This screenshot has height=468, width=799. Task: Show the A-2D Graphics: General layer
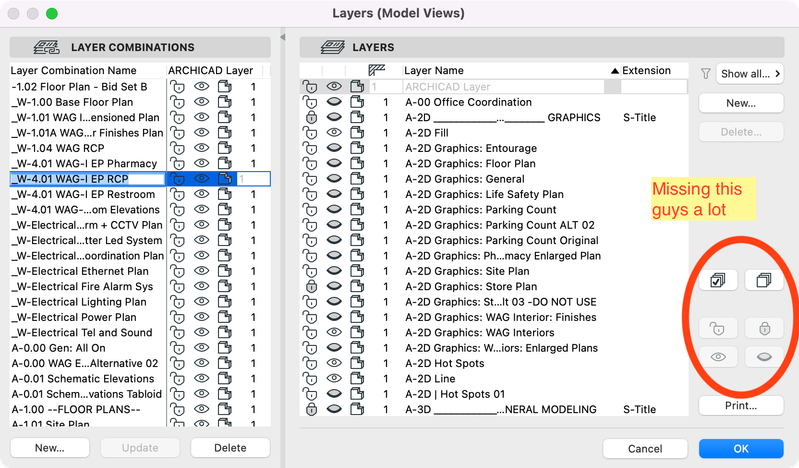[334, 178]
